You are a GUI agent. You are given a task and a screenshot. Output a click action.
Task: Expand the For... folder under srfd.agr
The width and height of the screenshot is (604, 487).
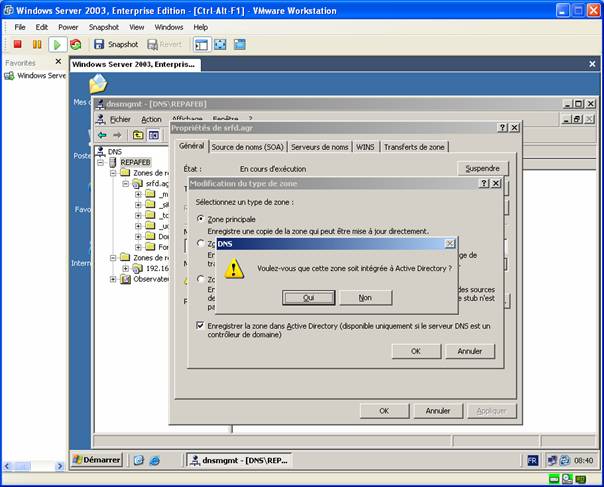coord(138,247)
